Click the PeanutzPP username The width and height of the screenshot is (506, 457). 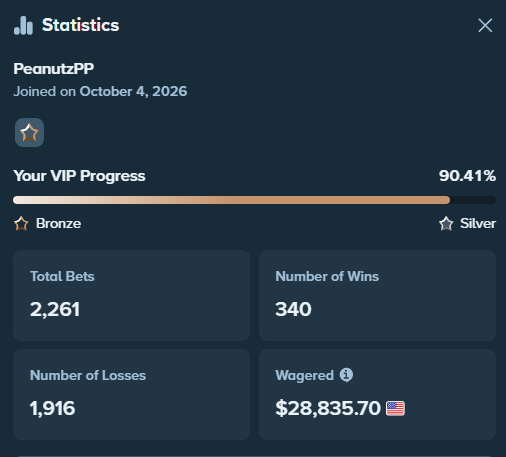54,69
